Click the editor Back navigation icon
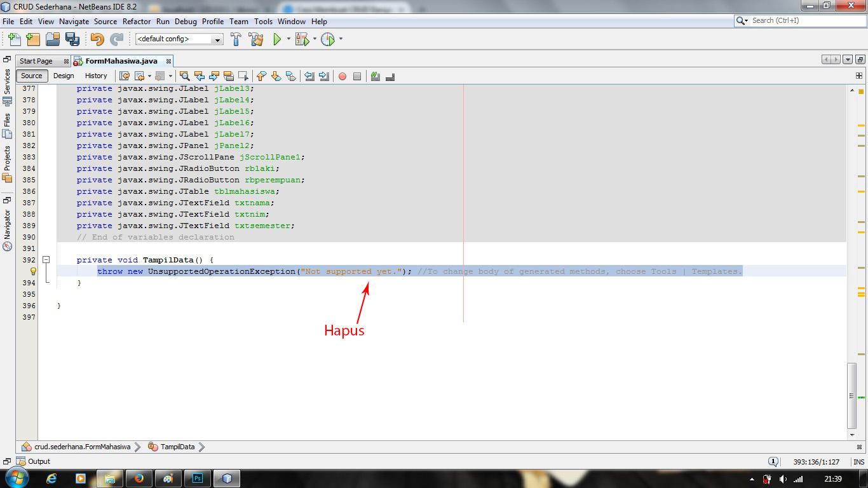 (x=140, y=76)
